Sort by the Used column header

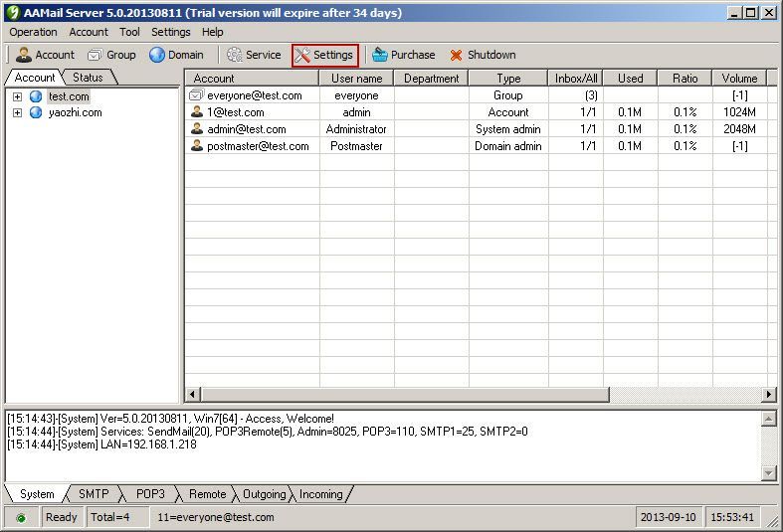point(630,79)
